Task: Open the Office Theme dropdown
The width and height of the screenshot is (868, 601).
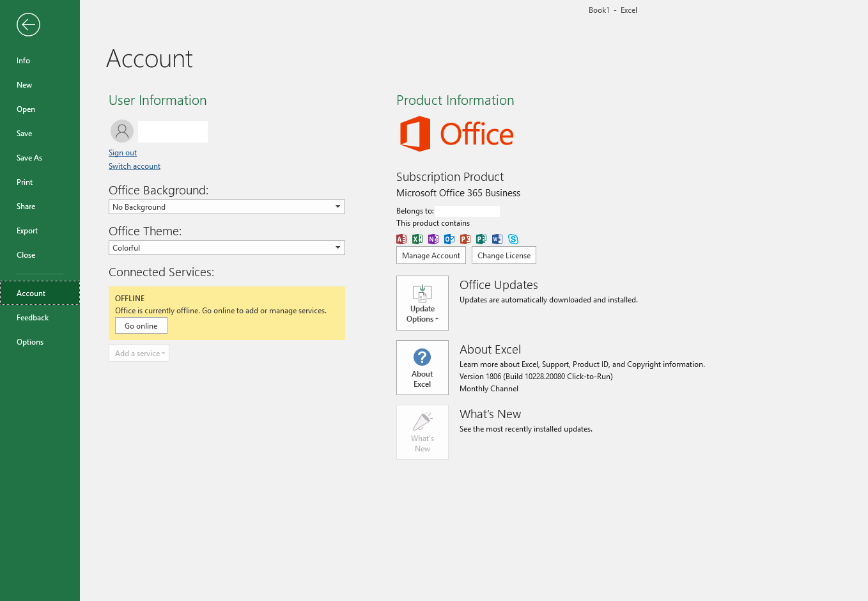Action: 227,248
